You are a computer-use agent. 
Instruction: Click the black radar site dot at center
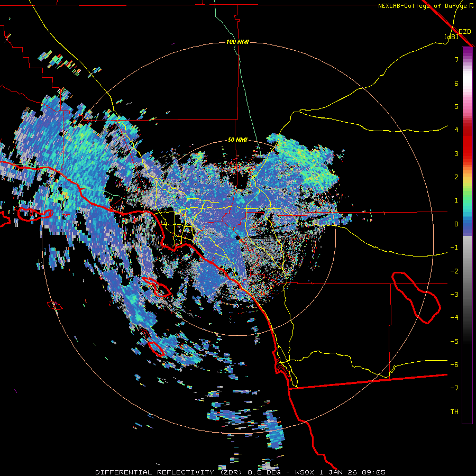click(237, 237)
